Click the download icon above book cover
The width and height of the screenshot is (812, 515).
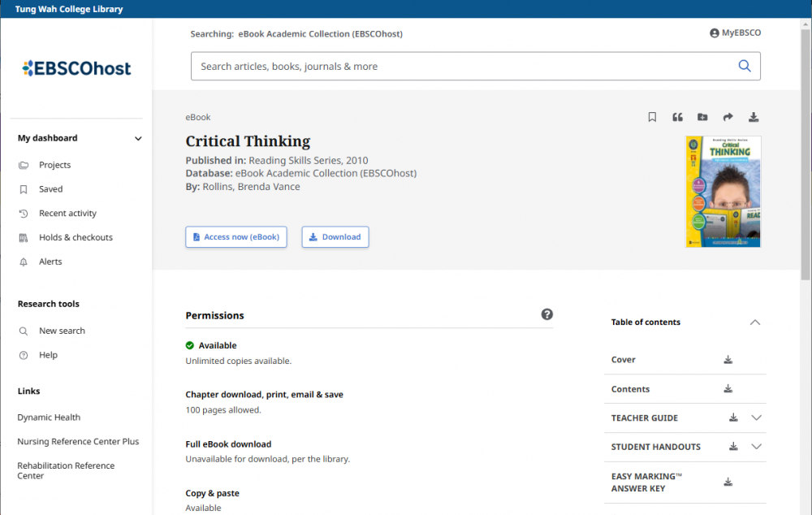point(754,117)
